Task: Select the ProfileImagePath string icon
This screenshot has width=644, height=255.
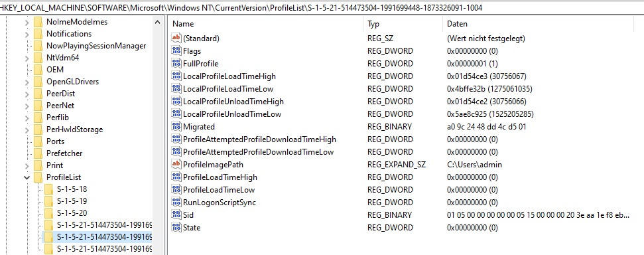Action: point(176,165)
